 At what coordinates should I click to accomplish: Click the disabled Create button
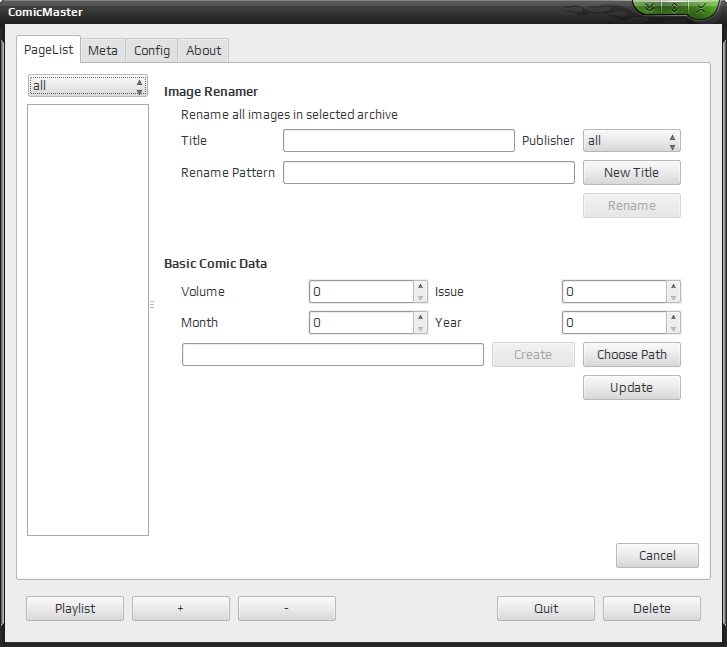[533, 355]
